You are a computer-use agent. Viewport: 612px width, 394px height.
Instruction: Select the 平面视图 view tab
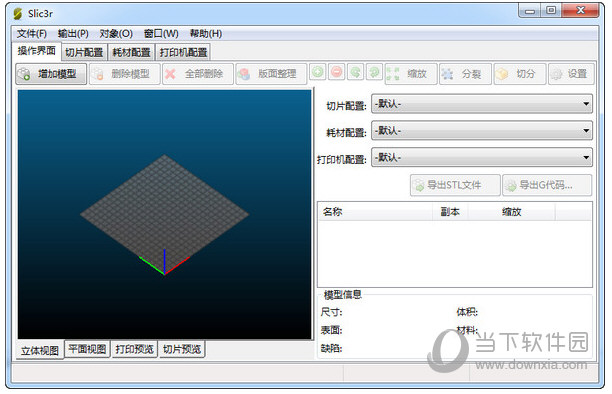point(87,349)
